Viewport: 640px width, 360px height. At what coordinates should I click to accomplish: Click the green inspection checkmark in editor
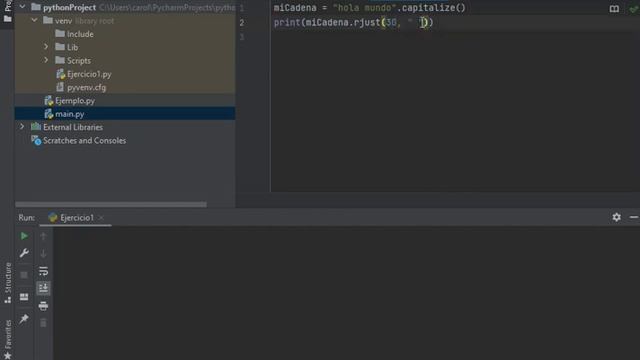(x=634, y=9)
